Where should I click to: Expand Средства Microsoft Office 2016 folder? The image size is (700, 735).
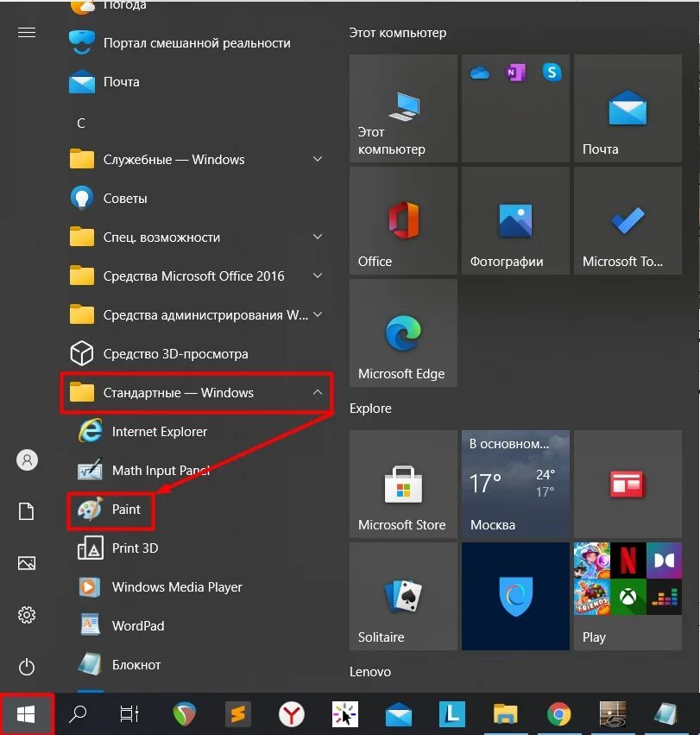pyautogui.click(x=198, y=276)
